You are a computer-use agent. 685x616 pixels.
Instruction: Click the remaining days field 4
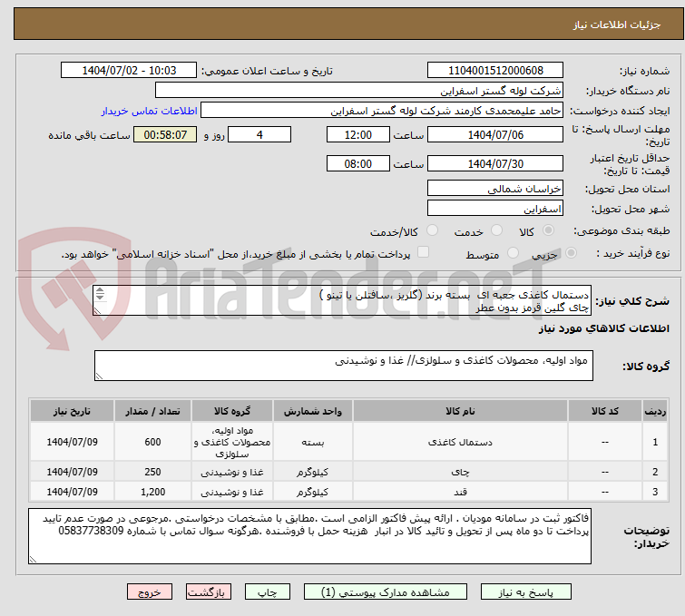[x=259, y=134]
